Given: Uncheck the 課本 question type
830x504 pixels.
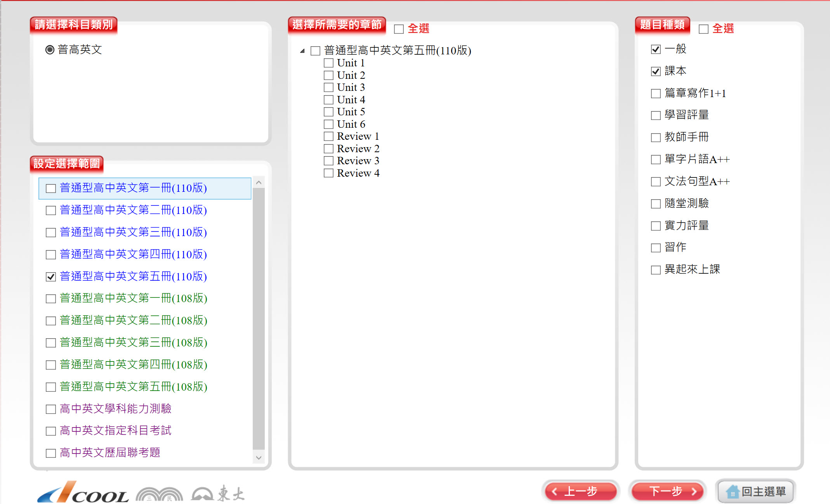Looking at the screenshot, I should (656, 71).
